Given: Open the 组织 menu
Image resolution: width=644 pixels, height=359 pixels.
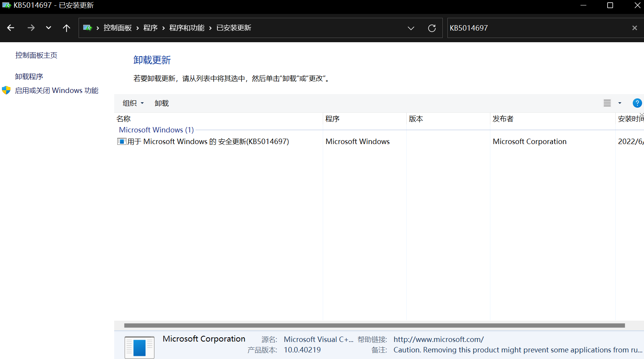Looking at the screenshot, I should (x=133, y=103).
